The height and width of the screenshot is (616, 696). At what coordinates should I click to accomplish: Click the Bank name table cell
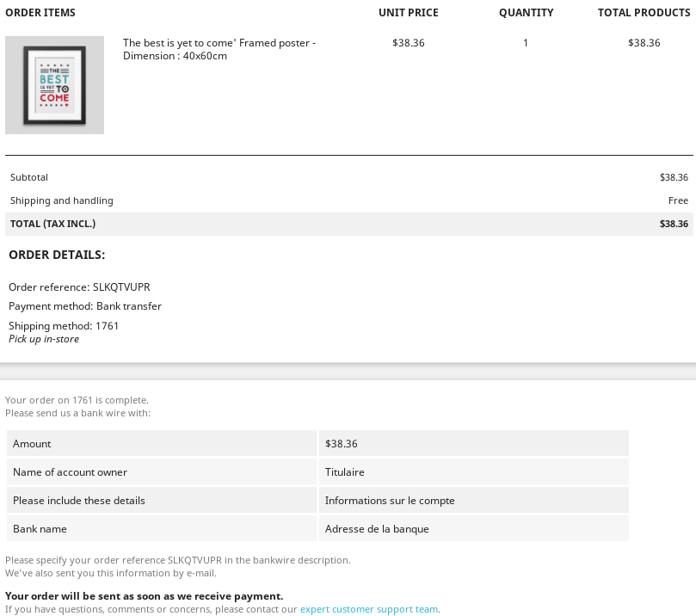[x=40, y=527]
